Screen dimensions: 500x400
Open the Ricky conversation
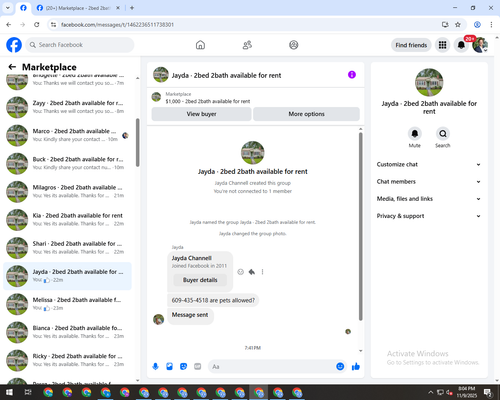click(67, 360)
